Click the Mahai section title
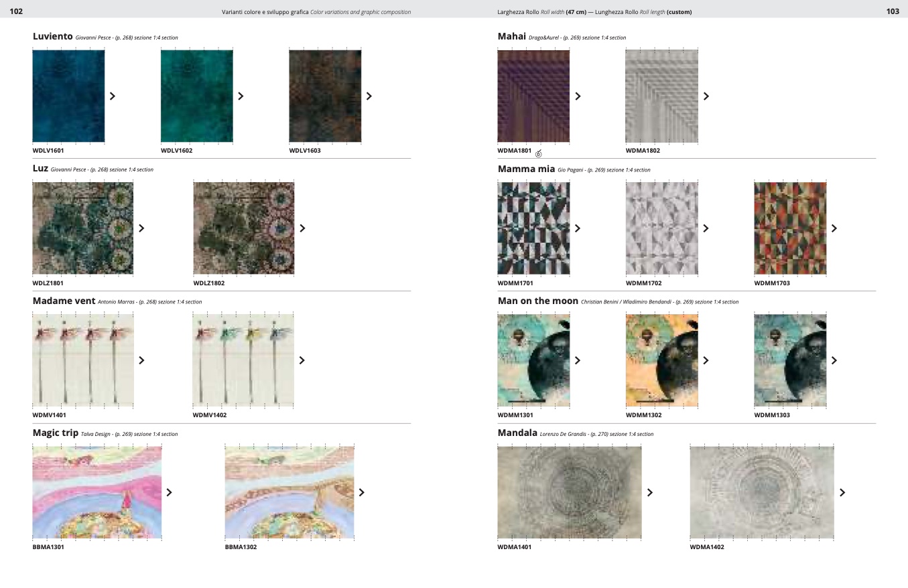The image size is (908, 588). pos(511,36)
